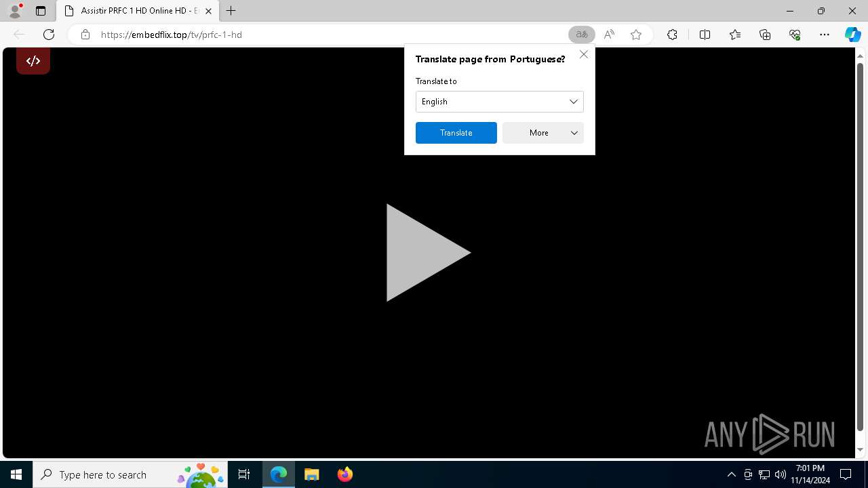Open the notification center icon

[x=846, y=474]
